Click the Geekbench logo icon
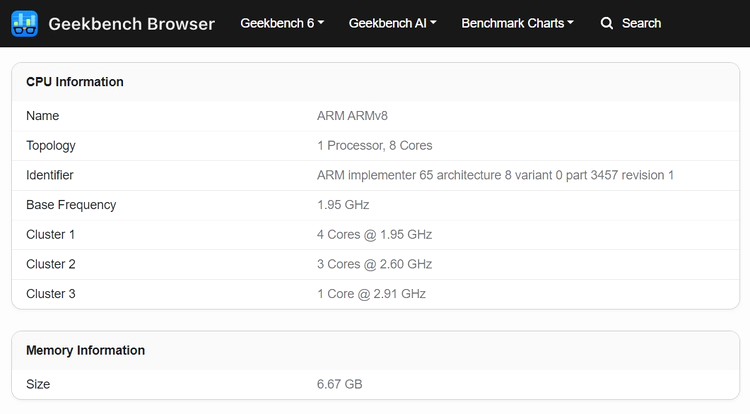This screenshot has width=750, height=414. (24, 23)
